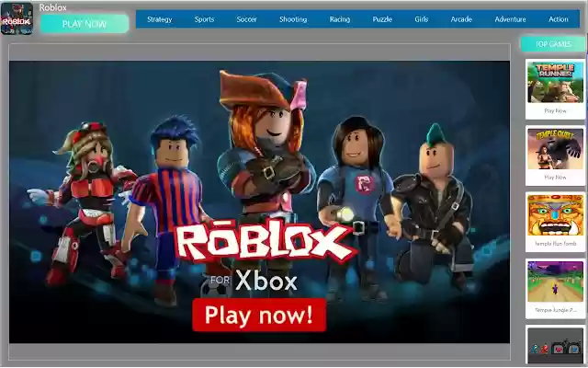Open the Adventure category

coord(510,19)
